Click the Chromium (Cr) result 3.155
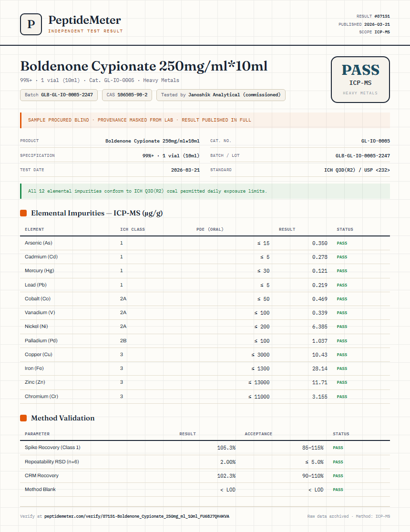Viewport: 410px width, 532px height. tap(320, 397)
